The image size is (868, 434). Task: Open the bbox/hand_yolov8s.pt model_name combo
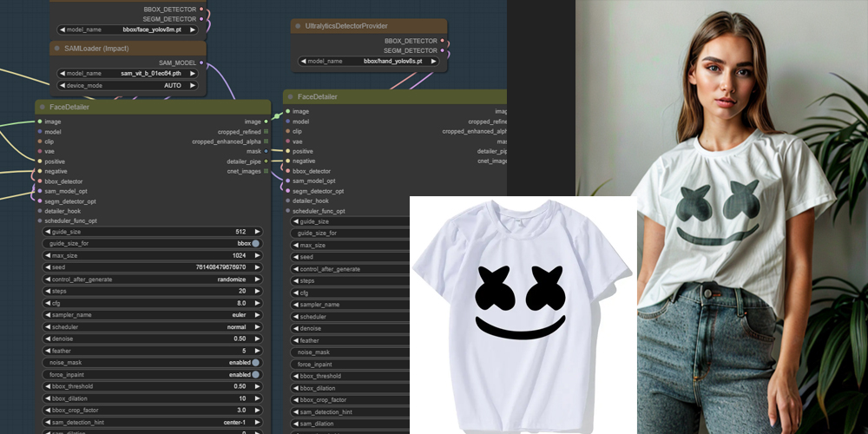point(369,62)
